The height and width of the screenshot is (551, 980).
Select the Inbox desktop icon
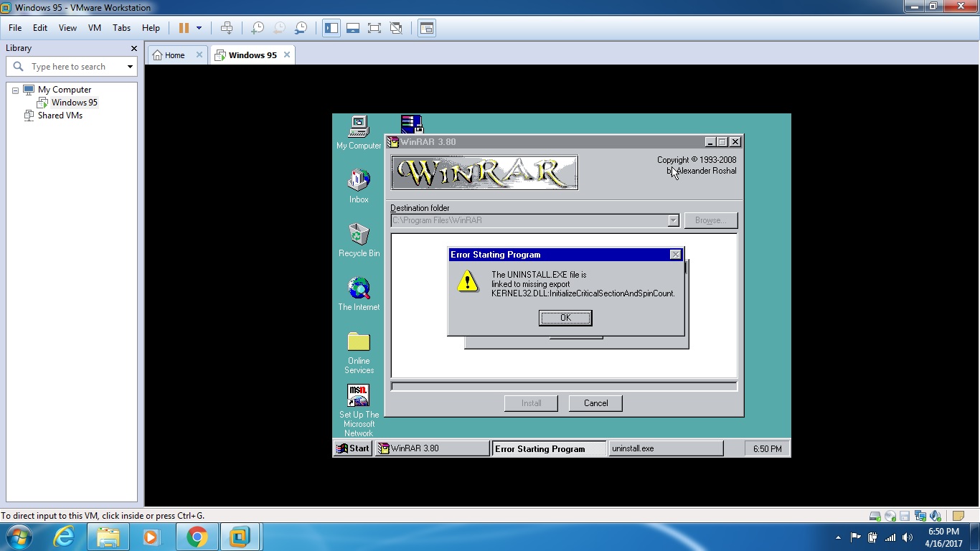pos(359,187)
